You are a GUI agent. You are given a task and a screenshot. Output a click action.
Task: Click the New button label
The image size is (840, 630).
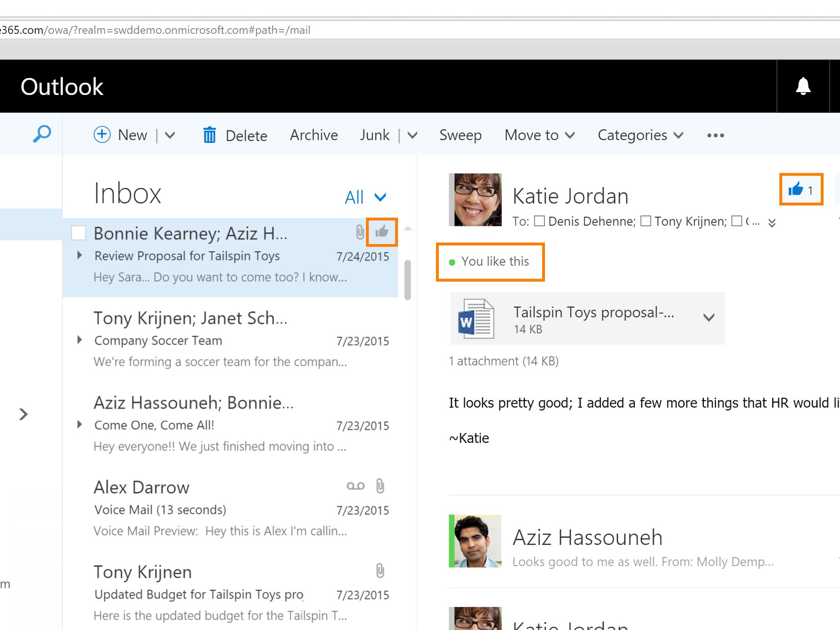(x=132, y=135)
